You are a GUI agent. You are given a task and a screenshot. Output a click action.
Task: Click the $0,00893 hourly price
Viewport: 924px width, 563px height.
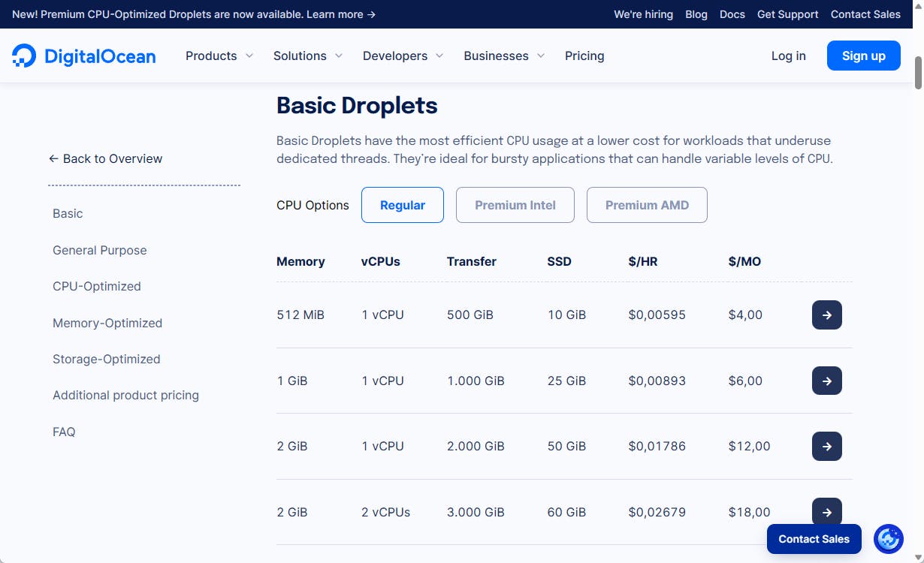point(657,381)
